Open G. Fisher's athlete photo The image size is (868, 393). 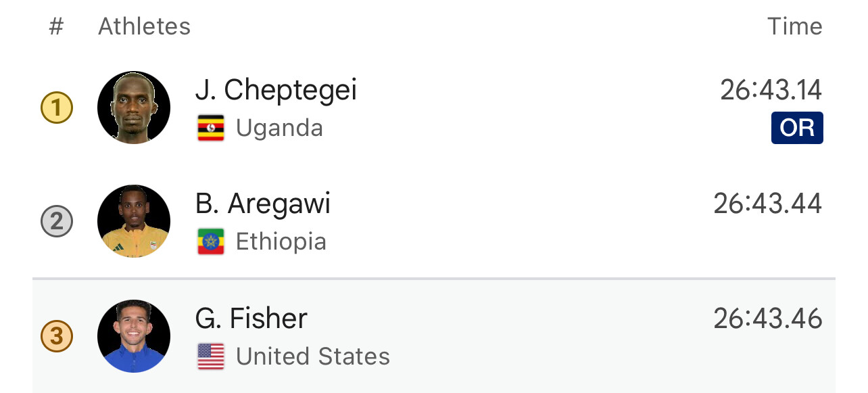[x=134, y=336]
